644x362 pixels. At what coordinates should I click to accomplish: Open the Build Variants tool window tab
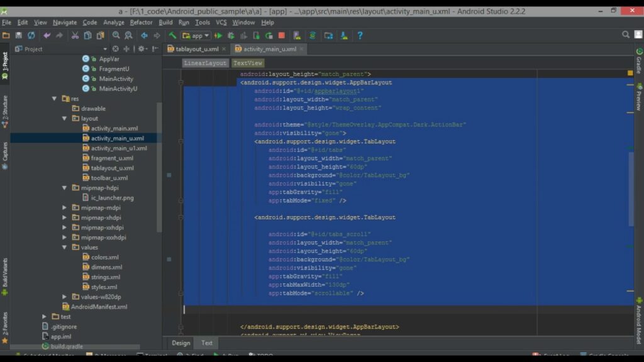pos(5,277)
